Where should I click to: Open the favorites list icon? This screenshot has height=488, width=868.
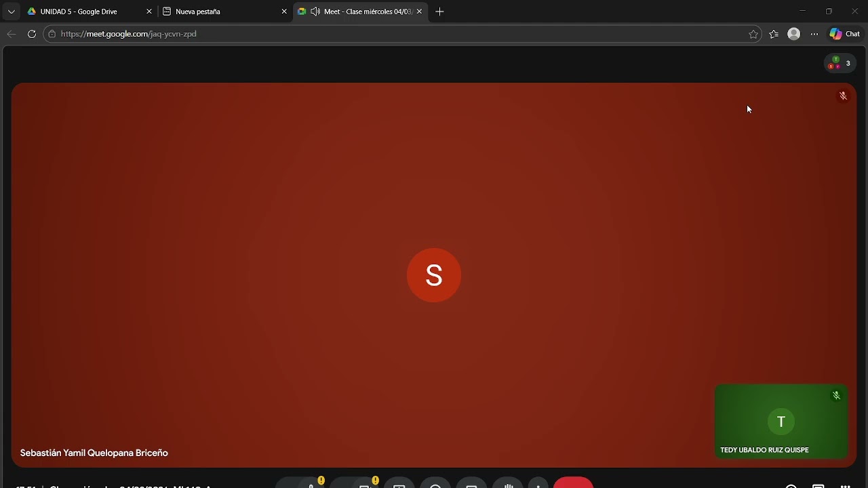pos(774,34)
